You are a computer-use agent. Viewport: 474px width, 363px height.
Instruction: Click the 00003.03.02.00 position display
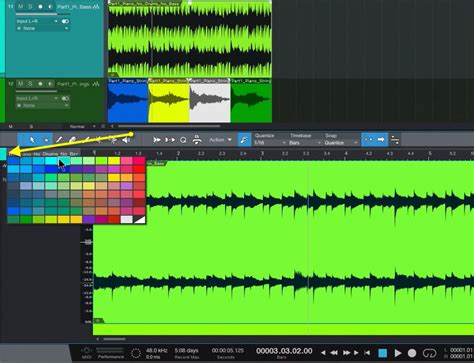tap(284, 351)
